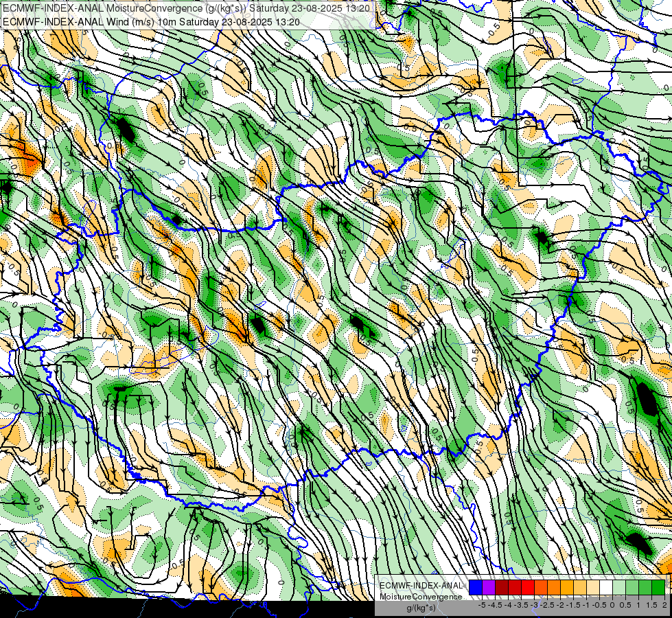Click the legend label ECMWF-INDEX-ANAL
672x618 pixels.
click(x=421, y=586)
